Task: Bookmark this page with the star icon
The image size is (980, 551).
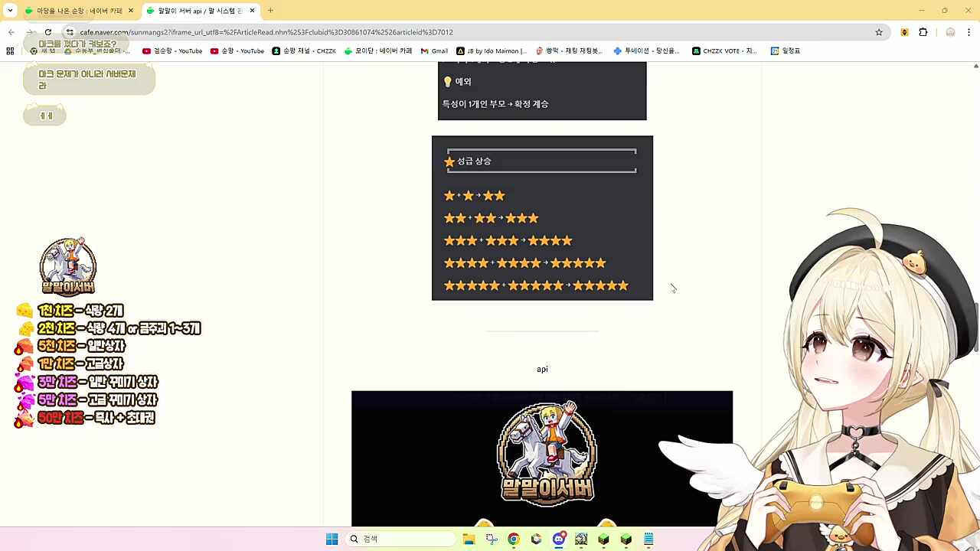Action: (x=879, y=32)
